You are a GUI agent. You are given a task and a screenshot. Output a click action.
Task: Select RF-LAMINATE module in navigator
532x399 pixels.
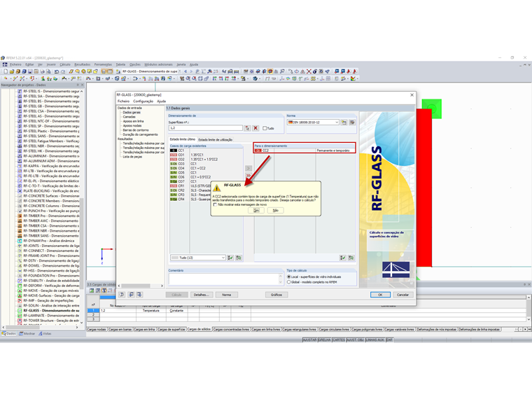point(51,316)
